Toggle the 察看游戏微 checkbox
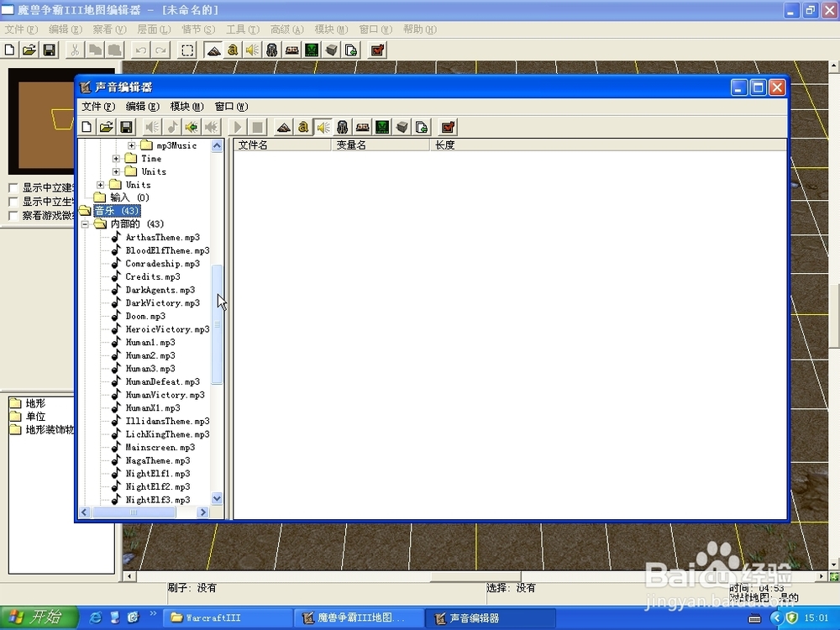This screenshot has width=840, height=630. pos(14,215)
